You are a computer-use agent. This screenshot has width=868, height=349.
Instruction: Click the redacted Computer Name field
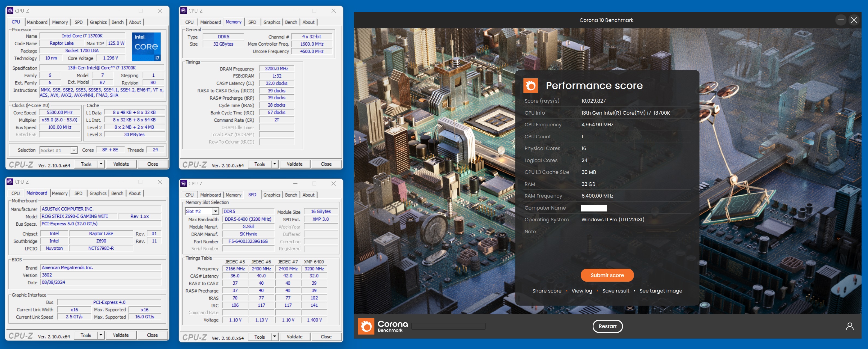[593, 208]
